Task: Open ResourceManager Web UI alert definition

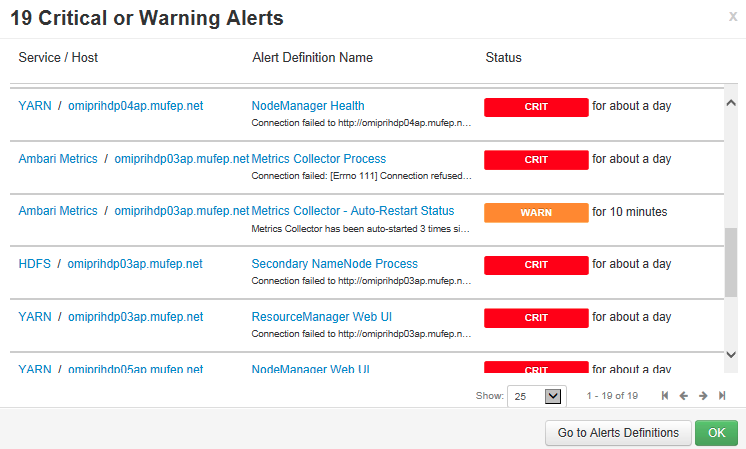Action: click(x=321, y=317)
